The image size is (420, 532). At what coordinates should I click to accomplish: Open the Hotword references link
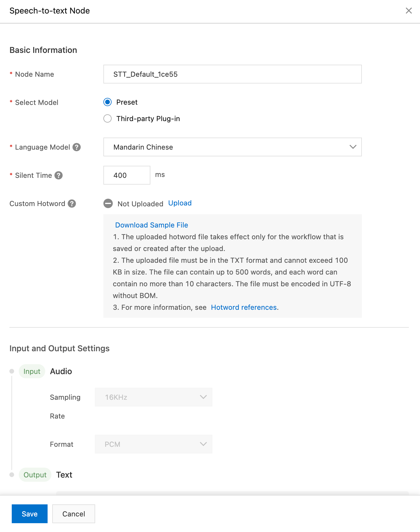pyautogui.click(x=244, y=307)
